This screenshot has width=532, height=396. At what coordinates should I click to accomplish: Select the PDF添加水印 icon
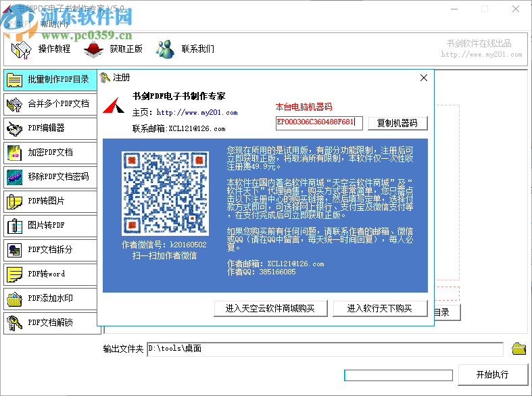point(15,299)
